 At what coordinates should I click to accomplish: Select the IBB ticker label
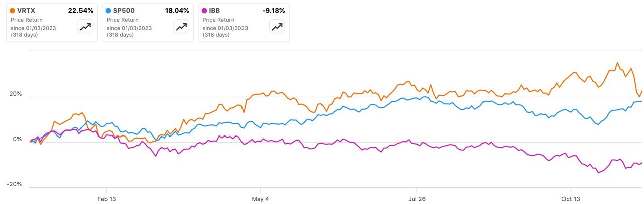click(216, 11)
